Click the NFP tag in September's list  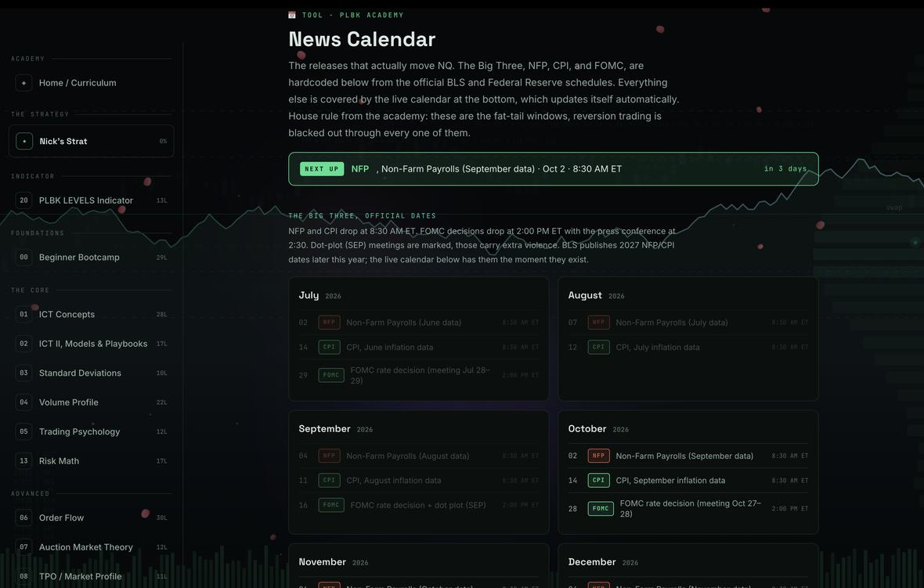click(330, 456)
